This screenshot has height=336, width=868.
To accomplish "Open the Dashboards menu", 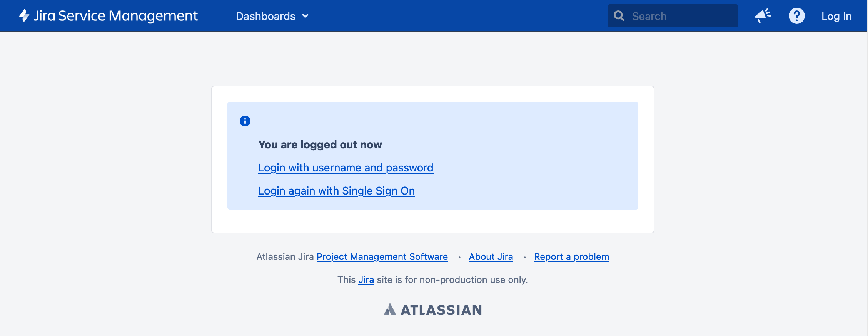I will click(265, 16).
